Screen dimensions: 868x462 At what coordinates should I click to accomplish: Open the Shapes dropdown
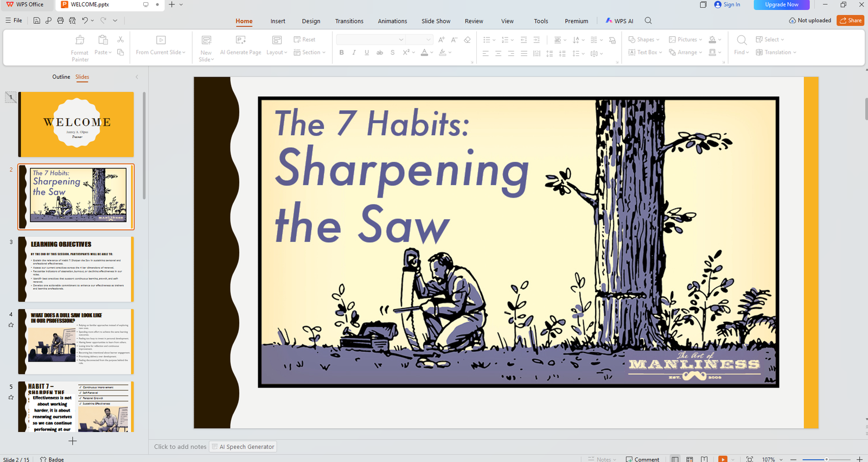[x=644, y=40]
